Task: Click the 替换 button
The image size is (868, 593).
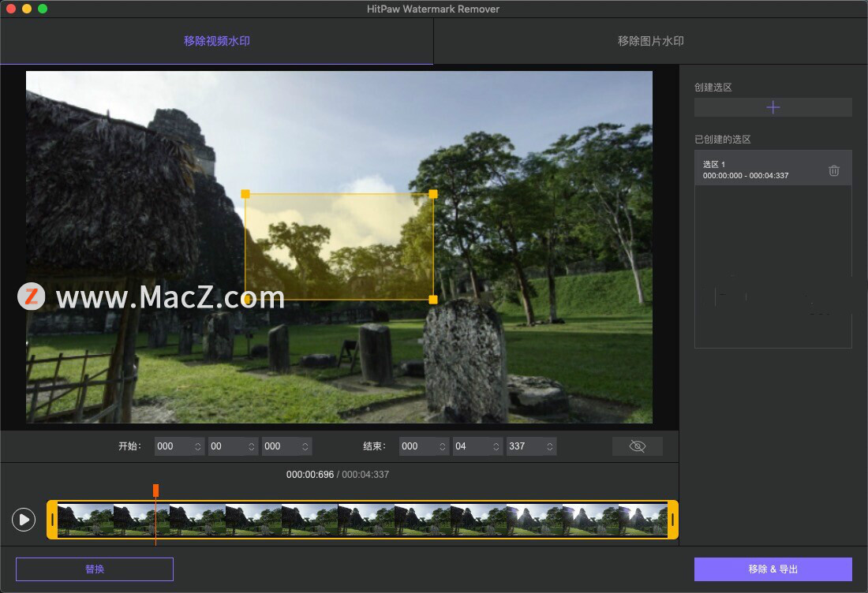Action: coord(95,569)
